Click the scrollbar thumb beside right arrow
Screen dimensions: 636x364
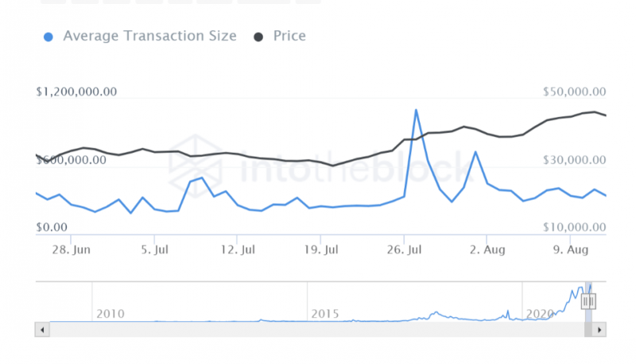click(x=588, y=330)
